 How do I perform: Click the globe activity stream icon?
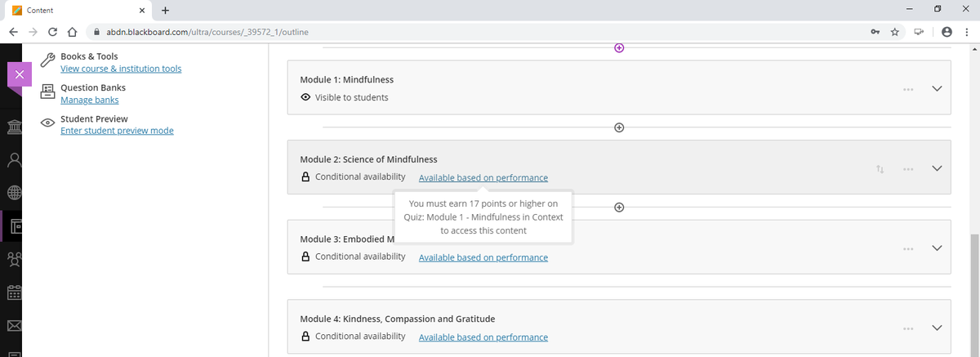[14, 193]
